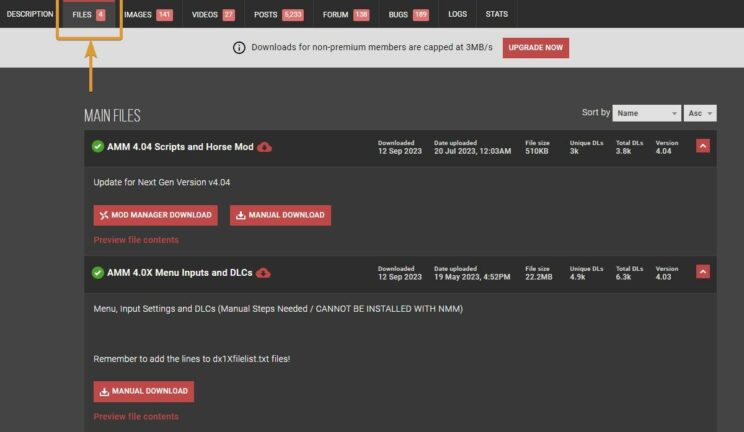Open the Asc sort order dropdown
The image size is (744, 432).
[701, 114]
